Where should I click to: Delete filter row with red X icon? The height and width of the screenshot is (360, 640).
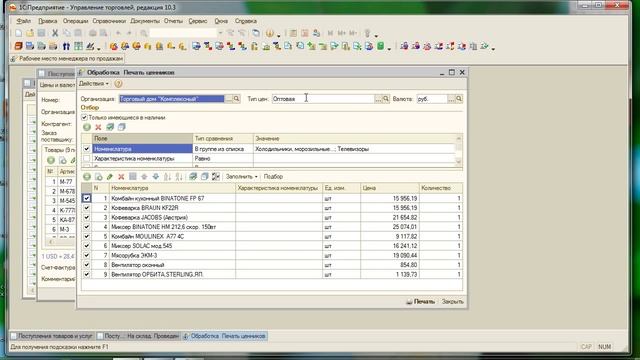[98, 127]
